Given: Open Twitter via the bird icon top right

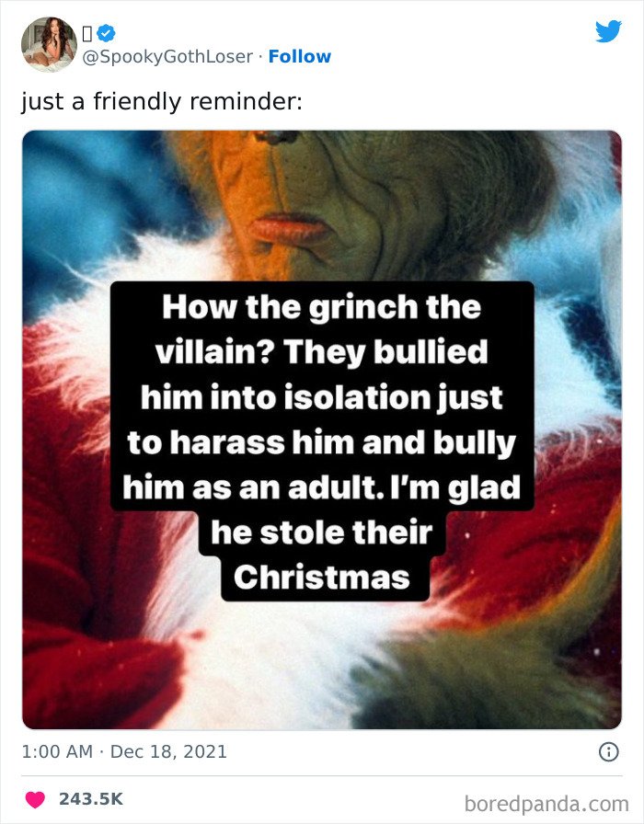Looking at the screenshot, I should tap(609, 31).
